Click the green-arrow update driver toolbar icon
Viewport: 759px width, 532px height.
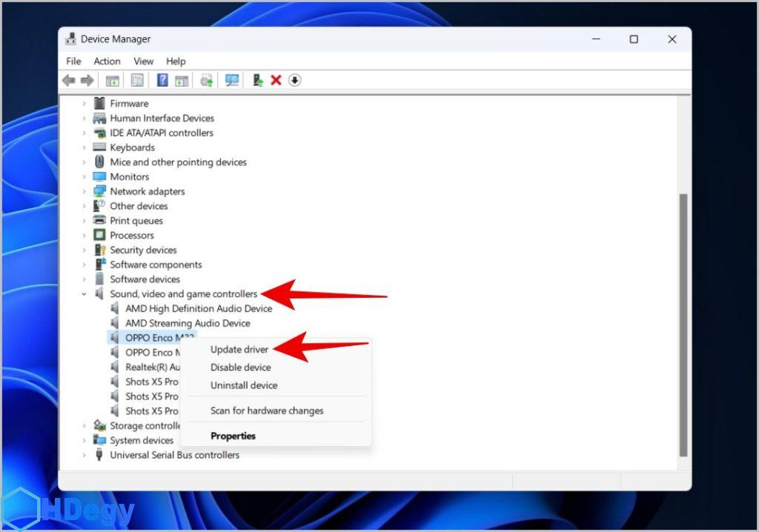[257, 80]
